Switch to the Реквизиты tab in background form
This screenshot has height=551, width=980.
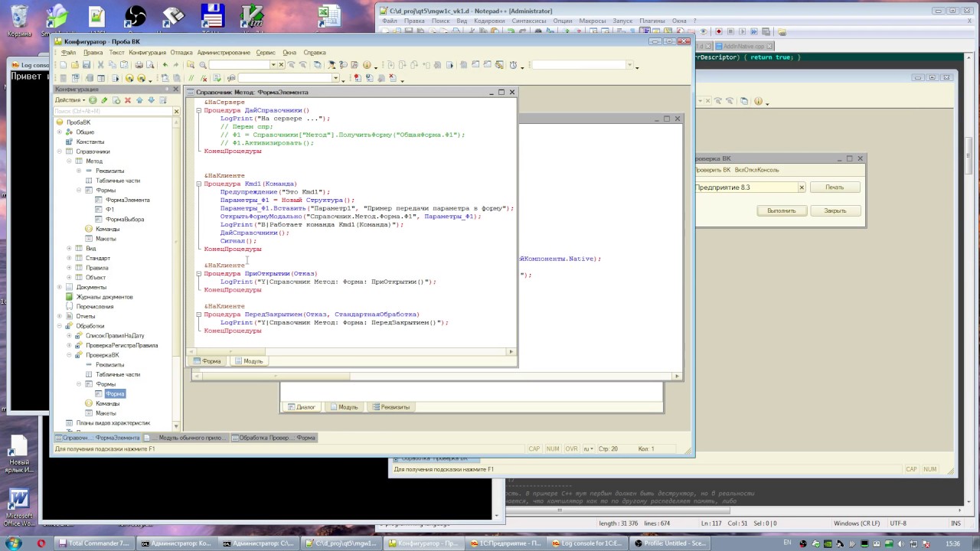pyautogui.click(x=390, y=407)
